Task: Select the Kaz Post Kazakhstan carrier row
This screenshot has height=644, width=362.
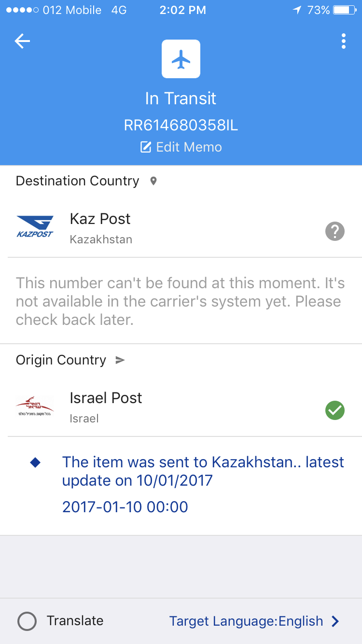Action: (x=181, y=228)
